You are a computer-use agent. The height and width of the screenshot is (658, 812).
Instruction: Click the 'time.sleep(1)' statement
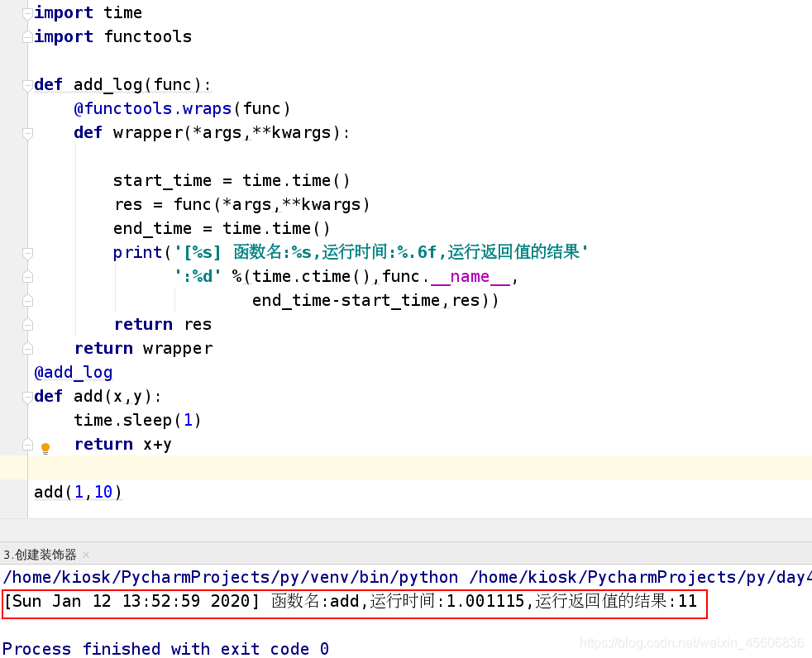(x=137, y=421)
